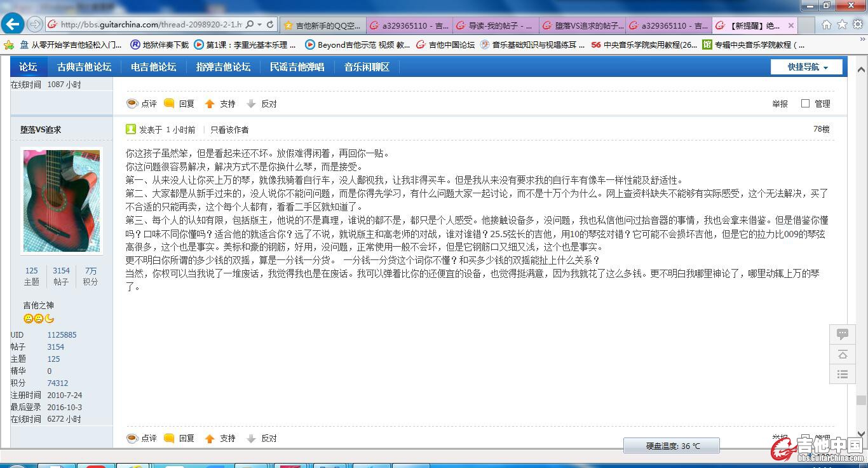Switch to the first a329365110 tab
Viewport: 868px width, 468px height.
(409, 25)
